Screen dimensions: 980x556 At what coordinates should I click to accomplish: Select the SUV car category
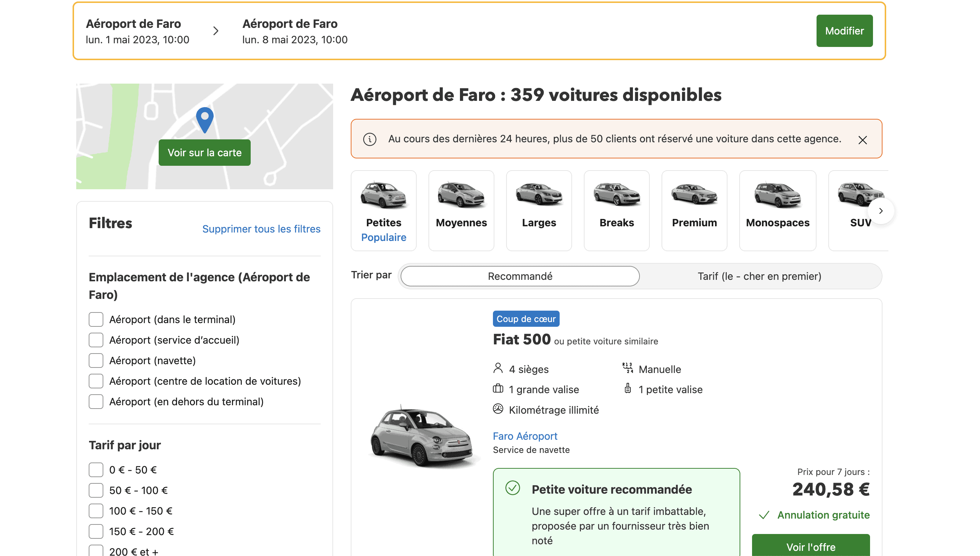tap(858, 211)
